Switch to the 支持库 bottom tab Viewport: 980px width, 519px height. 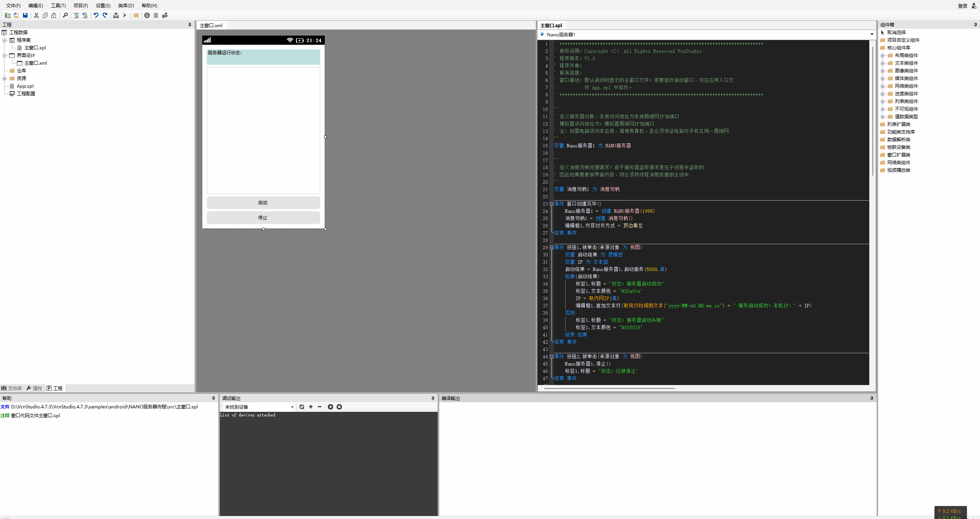(x=12, y=388)
